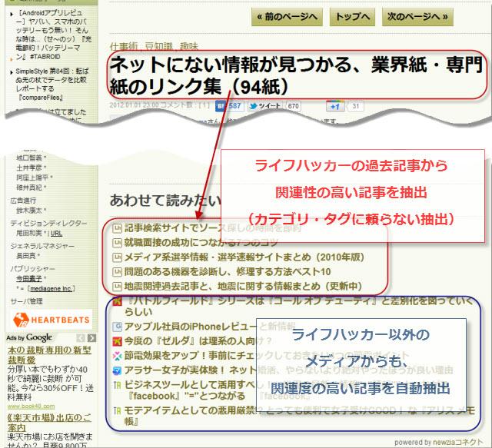Image resolution: width=492 pixels, height=448 pixels.
Task: Click the tweet count 670
Action: tap(293, 106)
